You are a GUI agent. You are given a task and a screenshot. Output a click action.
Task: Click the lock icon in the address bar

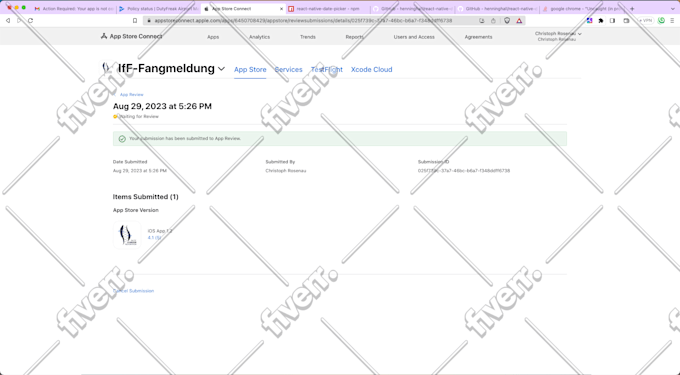(x=149, y=20)
